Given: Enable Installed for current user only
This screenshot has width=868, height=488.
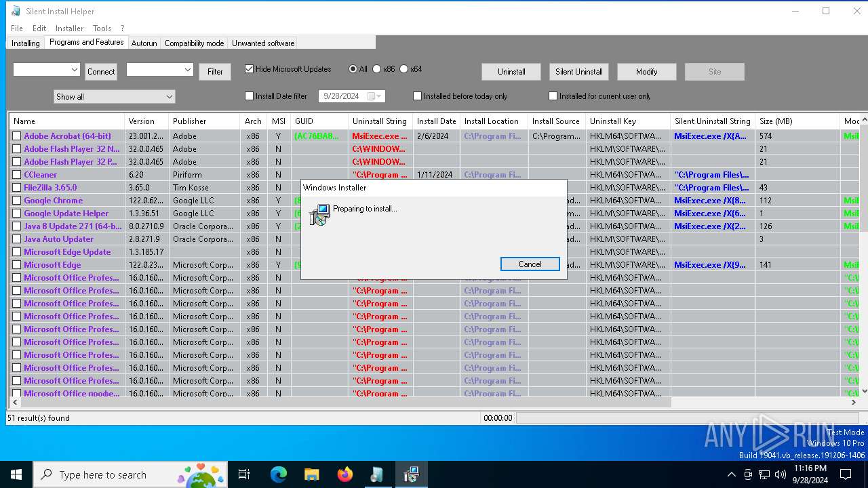Looking at the screenshot, I should (553, 96).
